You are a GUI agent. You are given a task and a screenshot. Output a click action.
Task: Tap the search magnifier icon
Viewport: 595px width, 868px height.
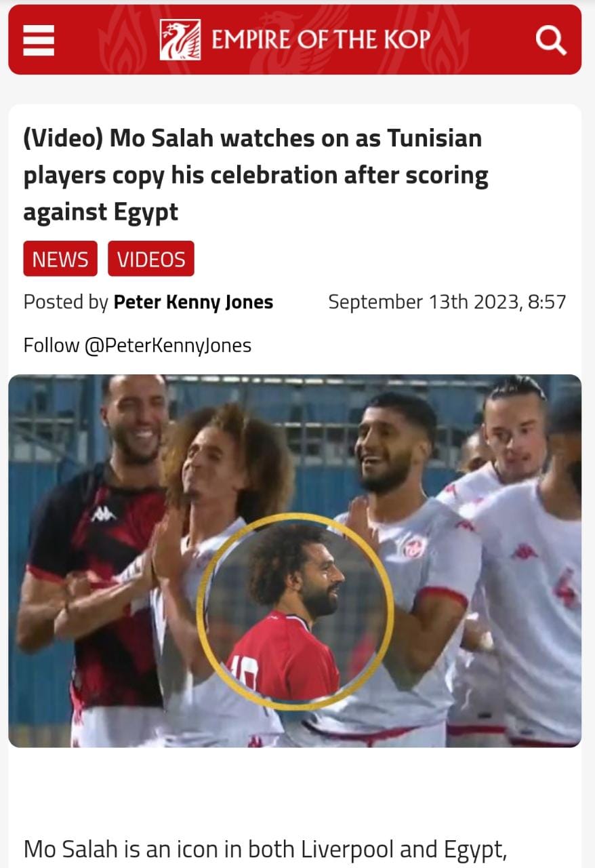pyautogui.click(x=550, y=39)
